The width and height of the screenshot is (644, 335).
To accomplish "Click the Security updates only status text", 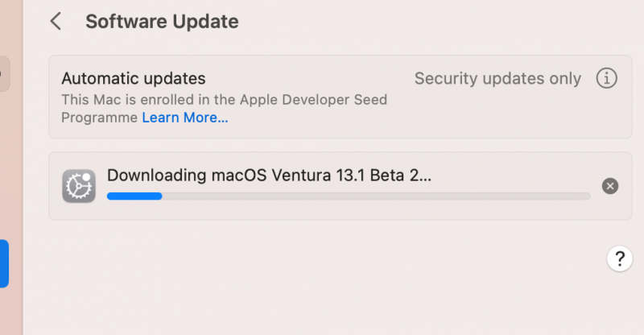I will pyautogui.click(x=497, y=78).
